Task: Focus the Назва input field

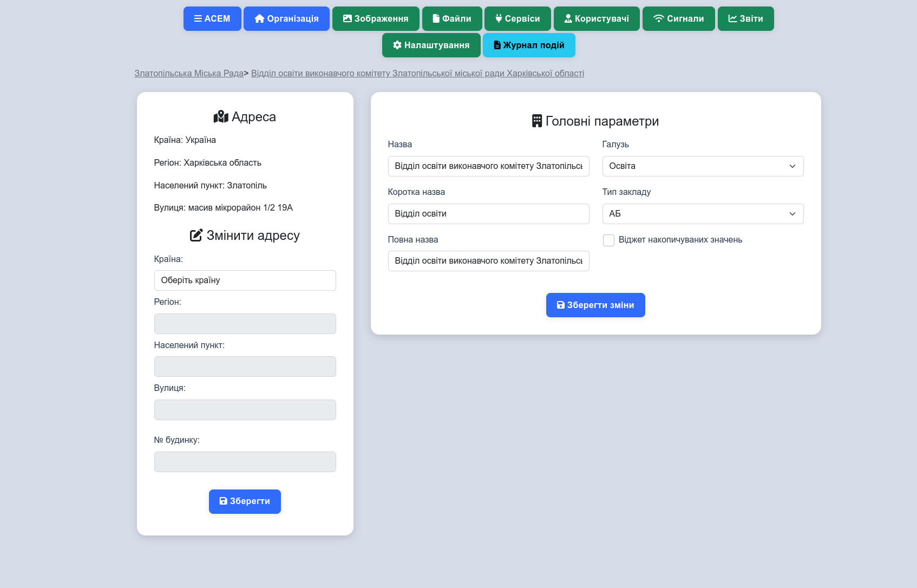Action: click(488, 166)
